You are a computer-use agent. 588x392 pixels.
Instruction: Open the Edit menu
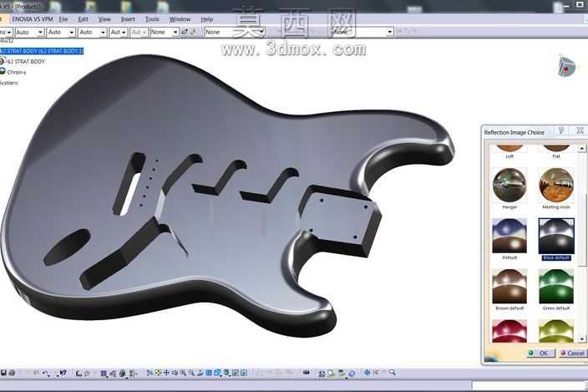tap(83, 18)
